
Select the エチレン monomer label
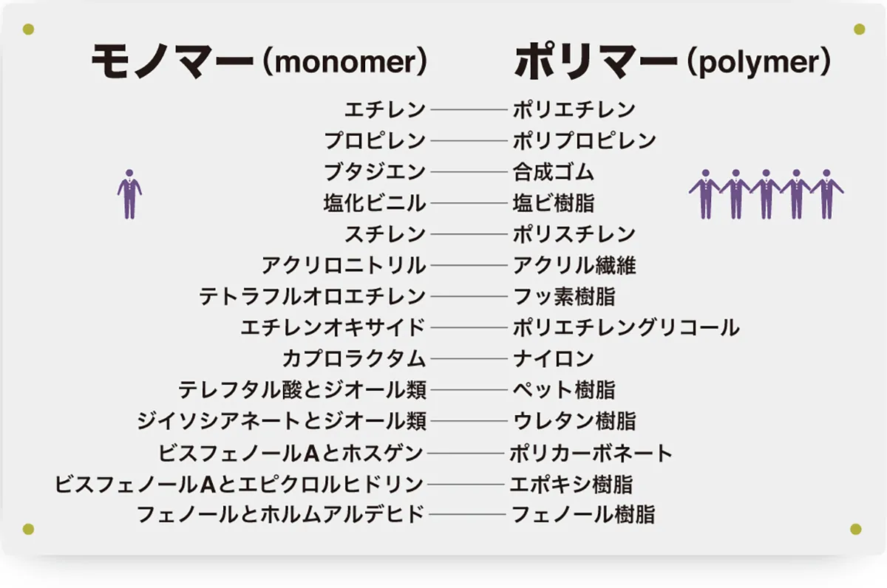385,110
